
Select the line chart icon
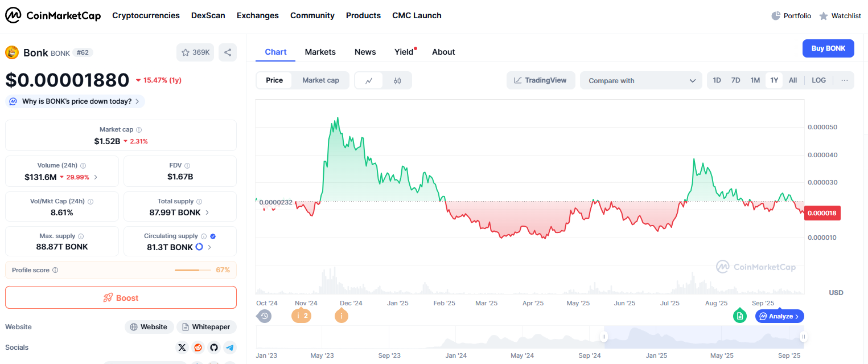point(369,81)
